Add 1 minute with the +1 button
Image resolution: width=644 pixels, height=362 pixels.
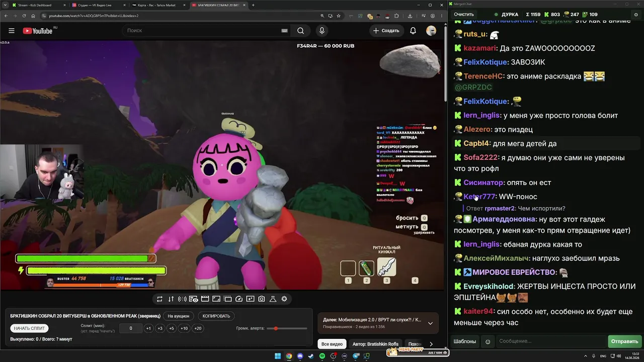tap(148, 328)
